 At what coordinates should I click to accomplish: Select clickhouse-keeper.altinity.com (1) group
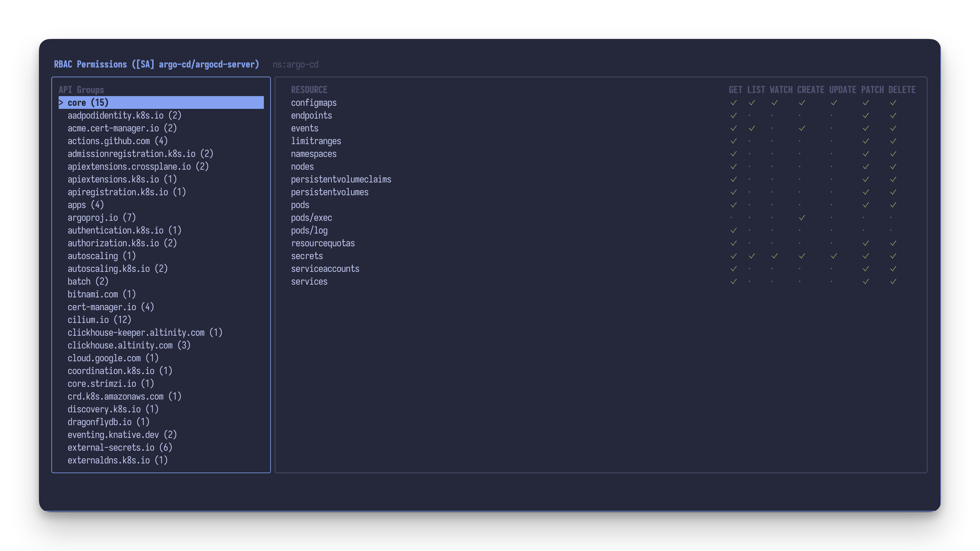145,333
